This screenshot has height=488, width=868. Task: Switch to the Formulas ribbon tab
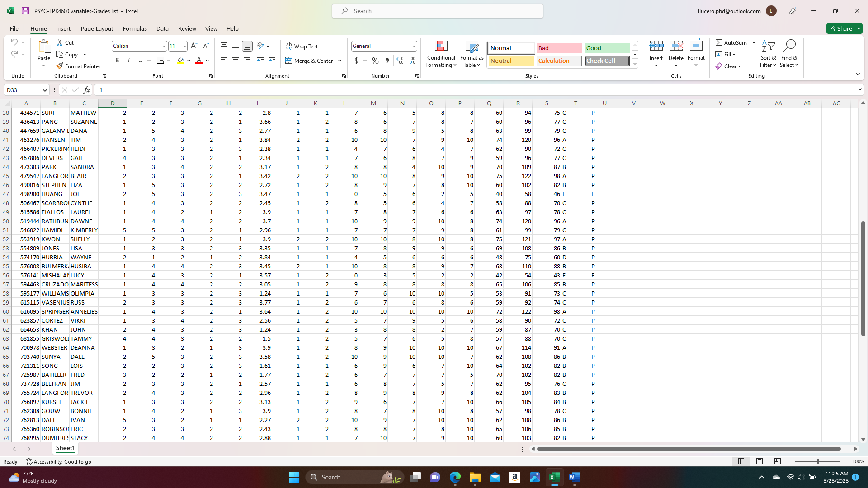(135, 28)
